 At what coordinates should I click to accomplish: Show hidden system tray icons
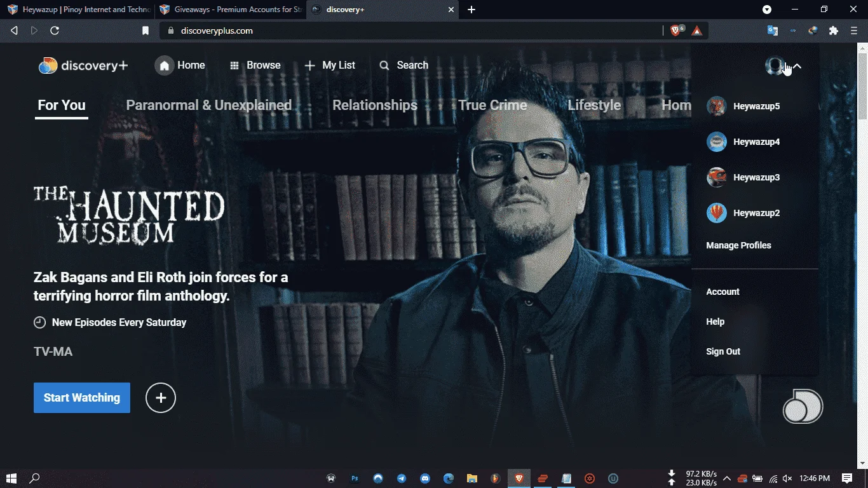[x=727, y=478]
